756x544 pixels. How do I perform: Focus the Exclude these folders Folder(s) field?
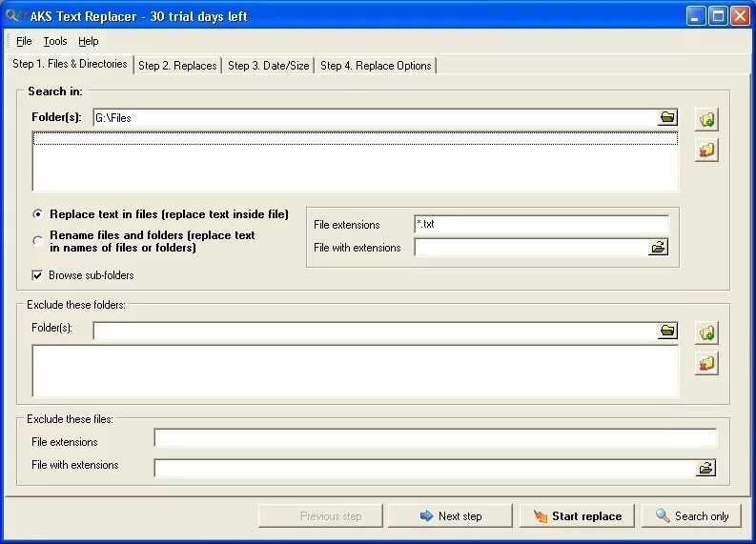(375, 331)
